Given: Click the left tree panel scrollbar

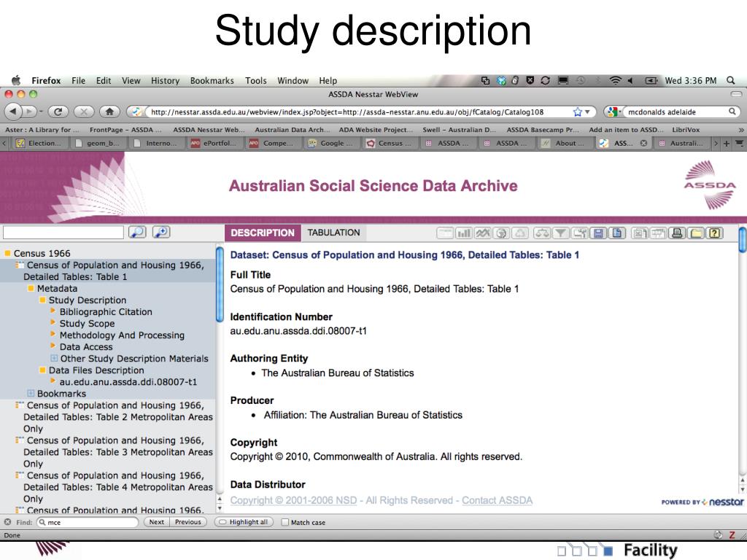Looking at the screenshot, I should coord(220,284).
